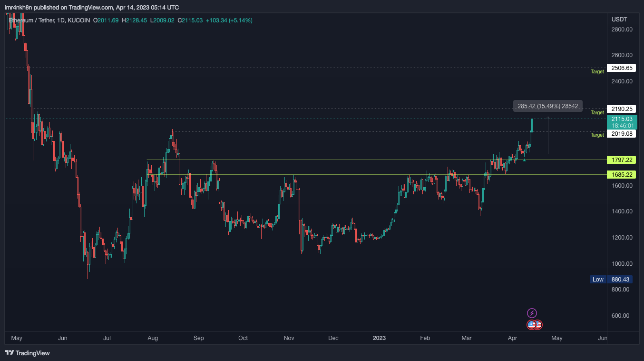Image resolution: width=644 pixels, height=361 pixels.
Task: Click the 880.43 low price value
Action: click(x=621, y=280)
